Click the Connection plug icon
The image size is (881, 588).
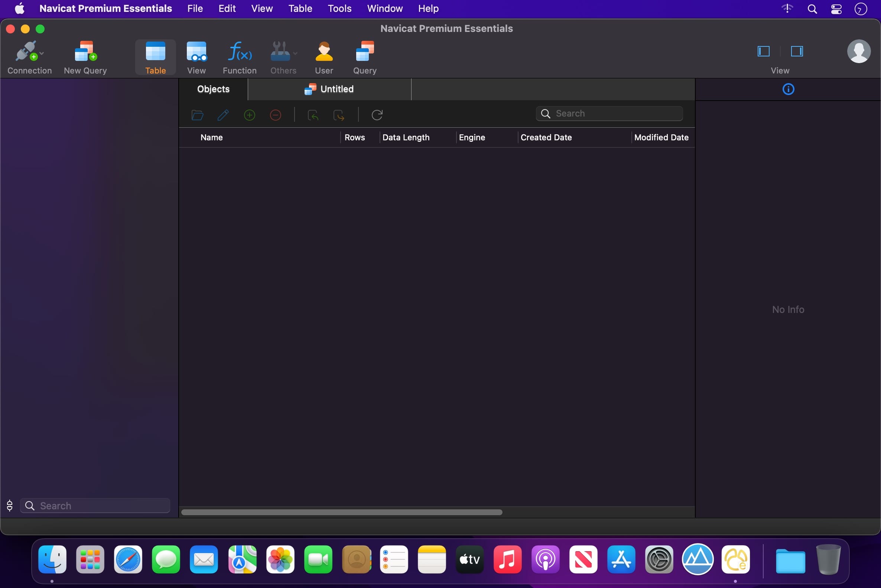point(26,51)
